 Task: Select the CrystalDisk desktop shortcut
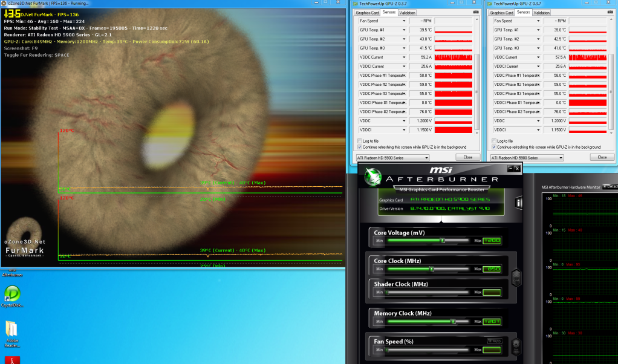point(12,296)
